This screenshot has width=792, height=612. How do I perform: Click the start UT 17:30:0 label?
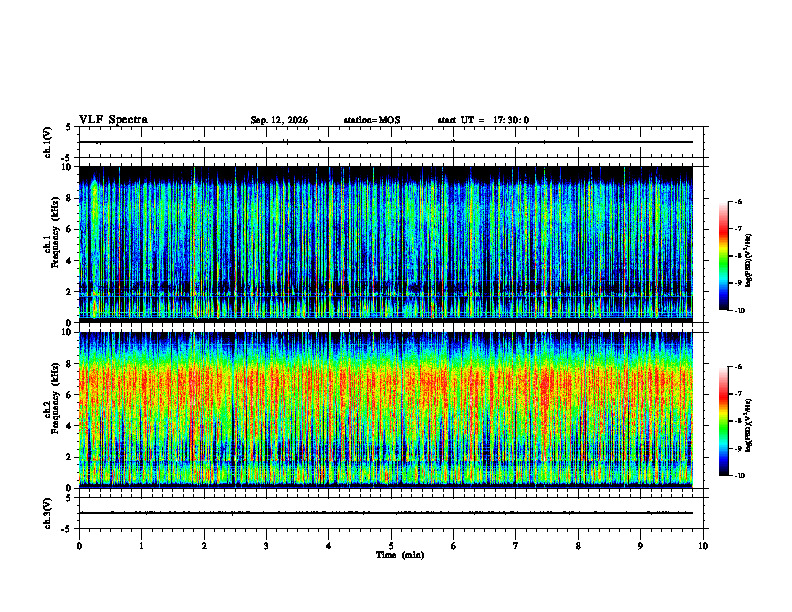483,120
